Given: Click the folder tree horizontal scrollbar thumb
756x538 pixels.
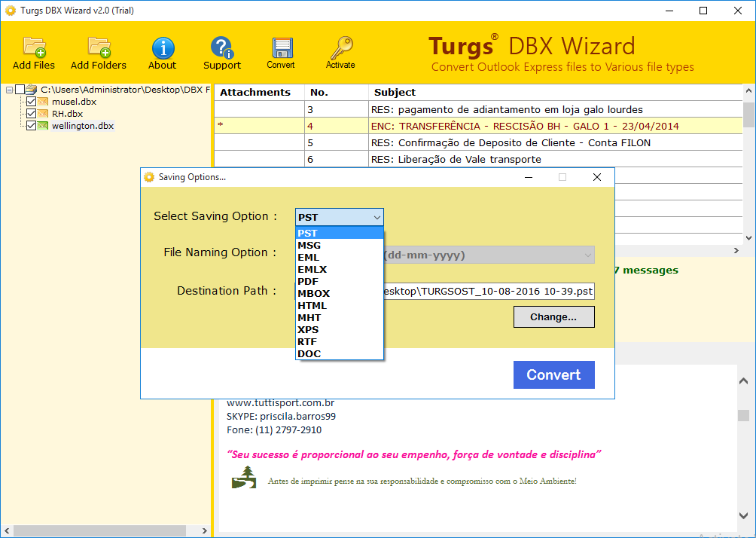Looking at the screenshot, I should 100,530.
